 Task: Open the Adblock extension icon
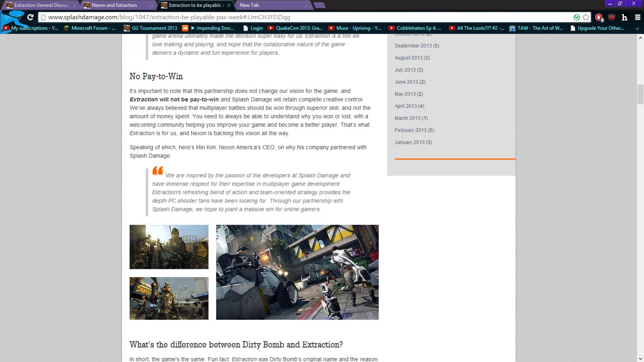599,17
